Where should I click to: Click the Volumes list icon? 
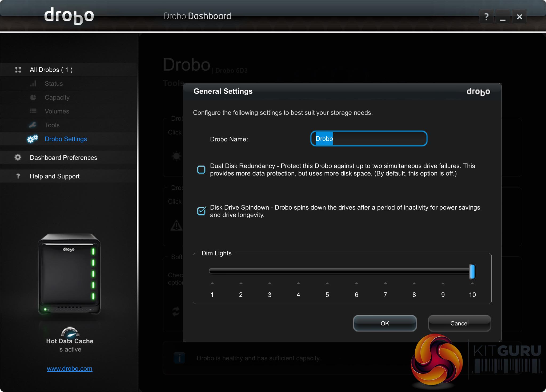tap(33, 111)
